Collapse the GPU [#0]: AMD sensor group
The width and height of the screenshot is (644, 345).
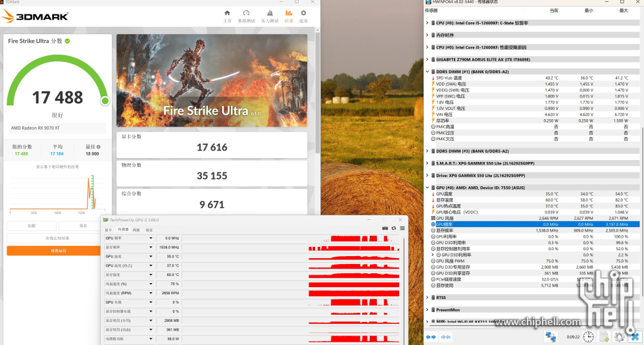click(427, 188)
